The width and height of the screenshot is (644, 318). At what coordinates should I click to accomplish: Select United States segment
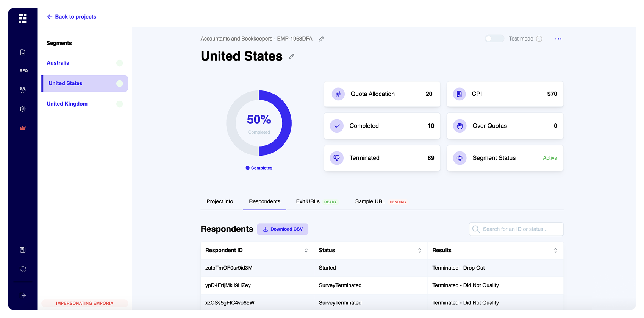click(85, 83)
